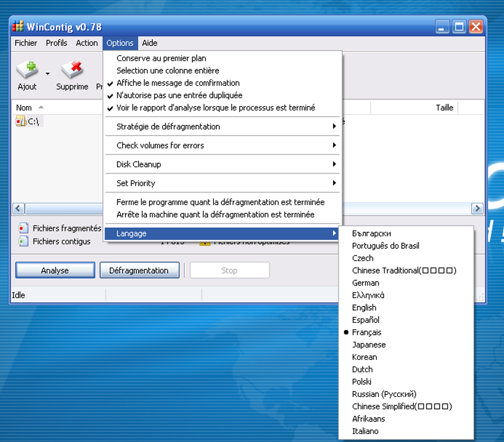Click the Supprime remove-item toolbar icon
The height and width of the screenshot is (442, 504).
(72, 70)
